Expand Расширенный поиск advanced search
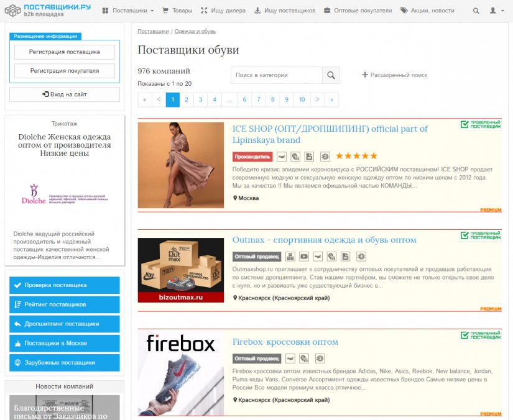This screenshot has width=513, height=420. (x=395, y=75)
